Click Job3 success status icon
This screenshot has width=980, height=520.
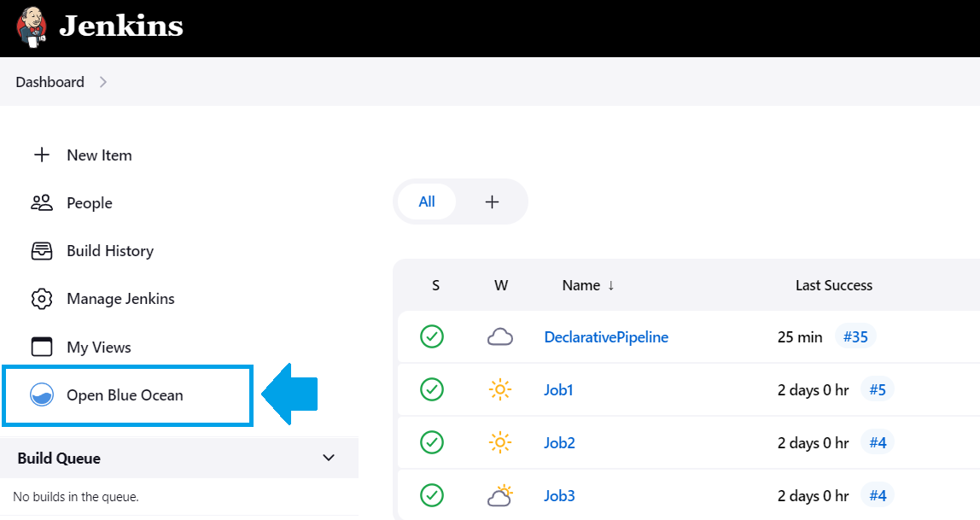[432, 496]
